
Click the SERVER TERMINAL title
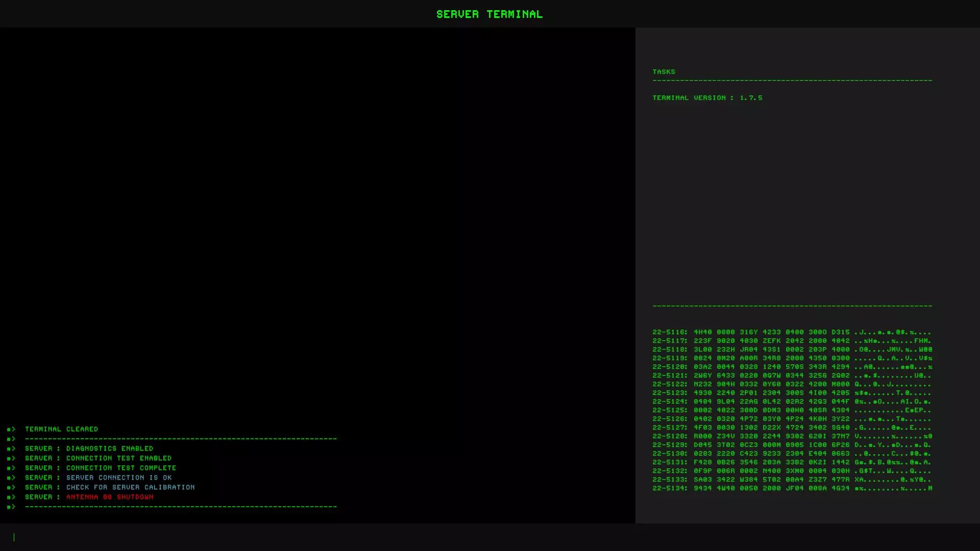tap(489, 14)
